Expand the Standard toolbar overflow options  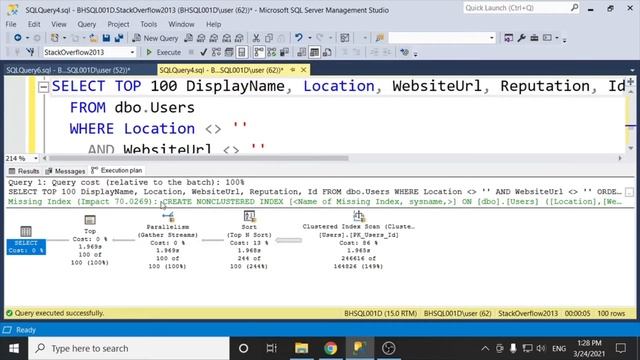[x=564, y=39]
